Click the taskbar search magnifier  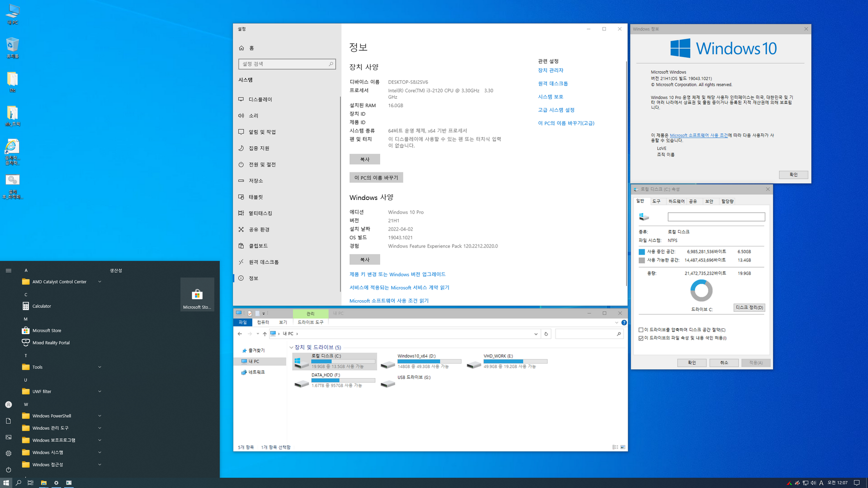18,483
